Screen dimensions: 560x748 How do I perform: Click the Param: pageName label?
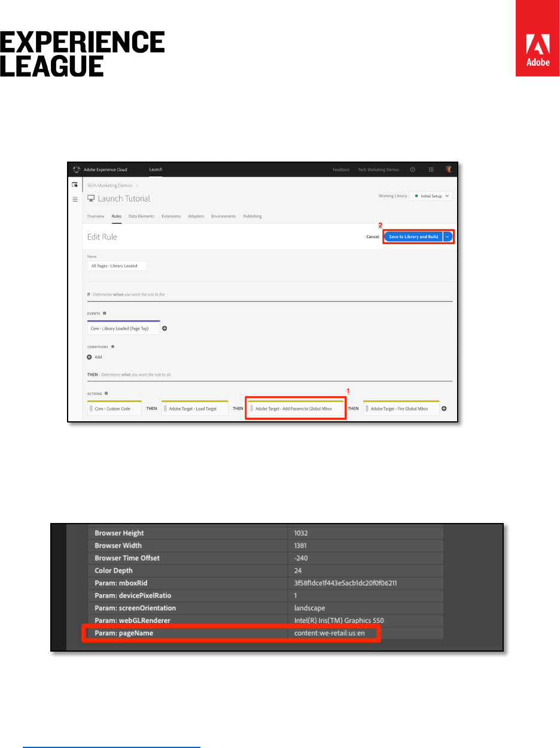(124, 633)
